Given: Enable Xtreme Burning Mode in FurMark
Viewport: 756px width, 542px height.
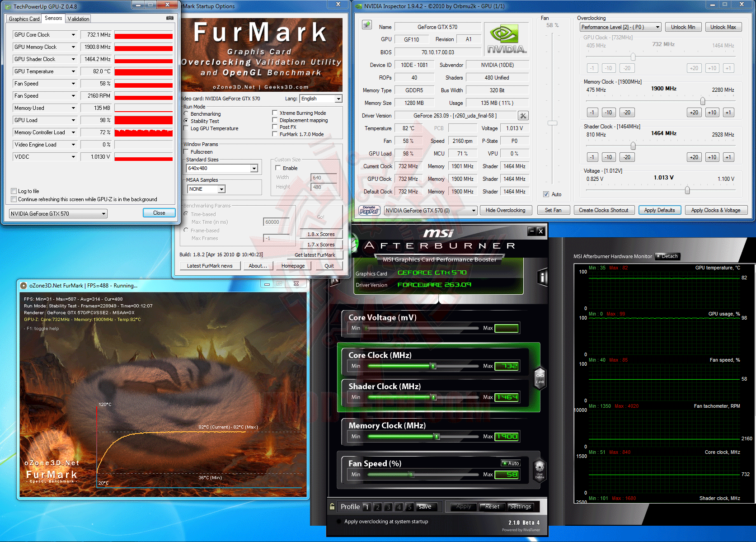Looking at the screenshot, I should 275,113.
